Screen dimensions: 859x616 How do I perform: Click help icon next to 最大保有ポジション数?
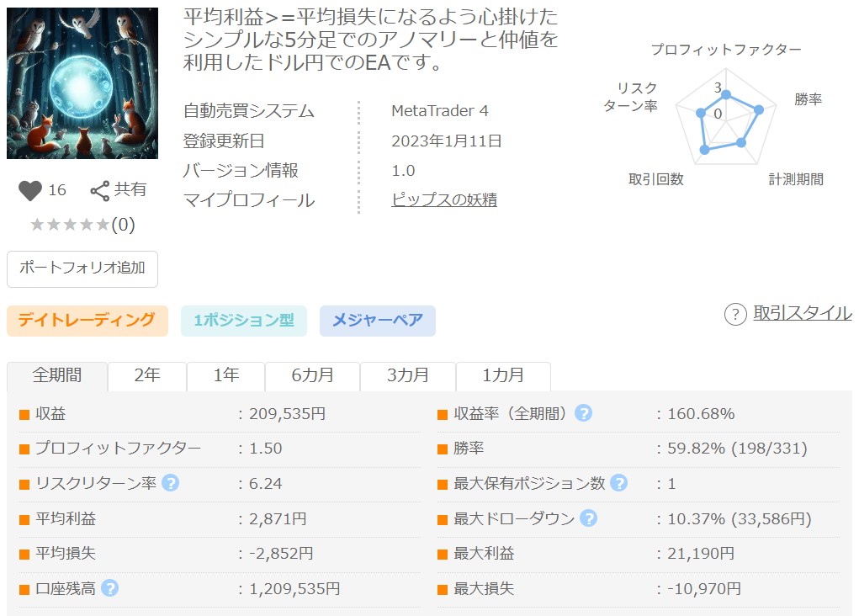(x=619, y=483)
